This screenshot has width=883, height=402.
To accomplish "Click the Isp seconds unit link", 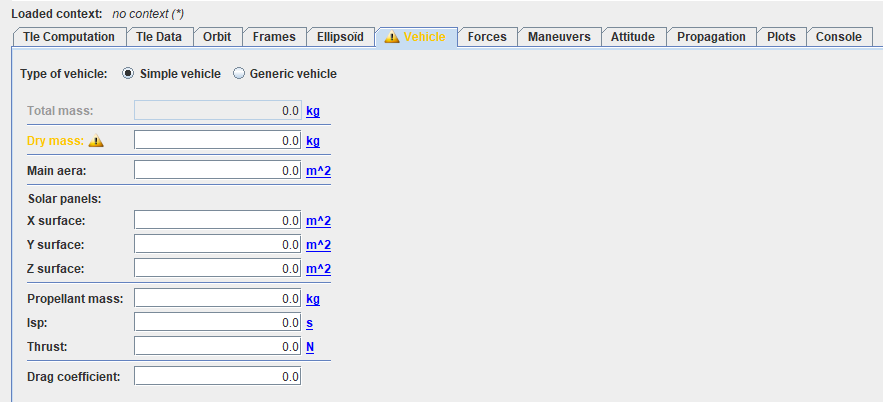I will pos(309,323).
